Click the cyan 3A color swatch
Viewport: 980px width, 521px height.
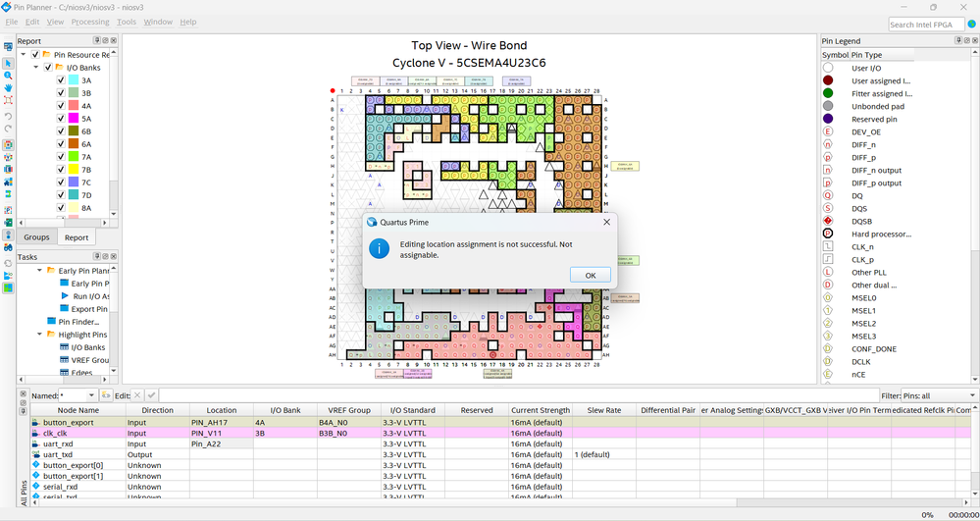click(74, 80)
